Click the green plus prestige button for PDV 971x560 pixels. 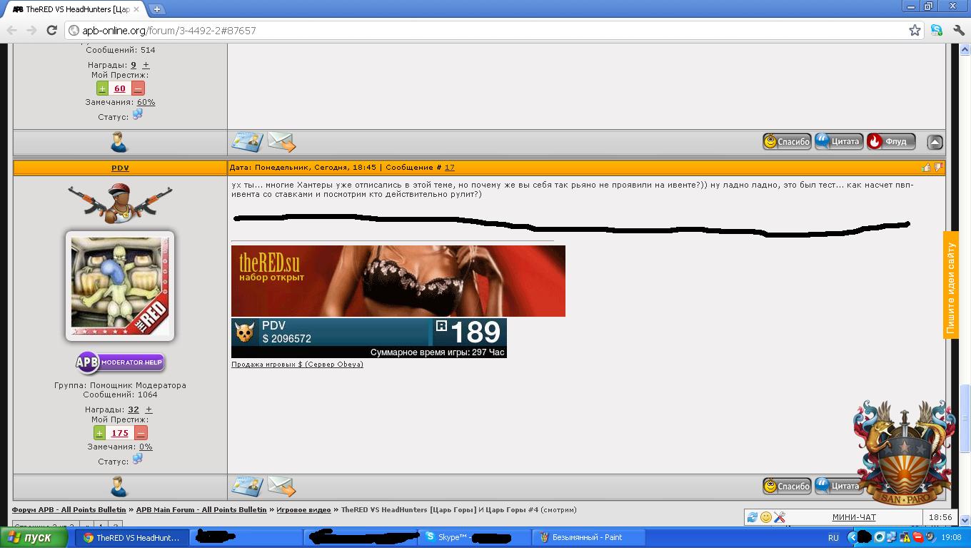coord(99,433)
